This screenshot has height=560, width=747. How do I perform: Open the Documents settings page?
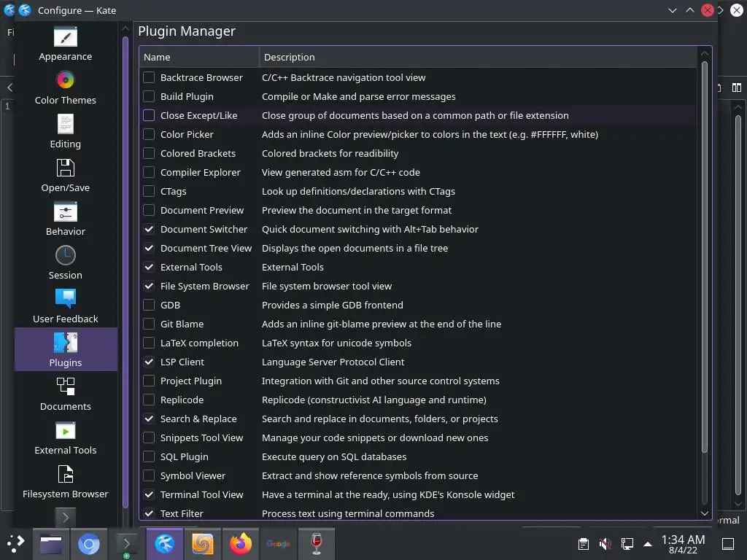point(65,394)
